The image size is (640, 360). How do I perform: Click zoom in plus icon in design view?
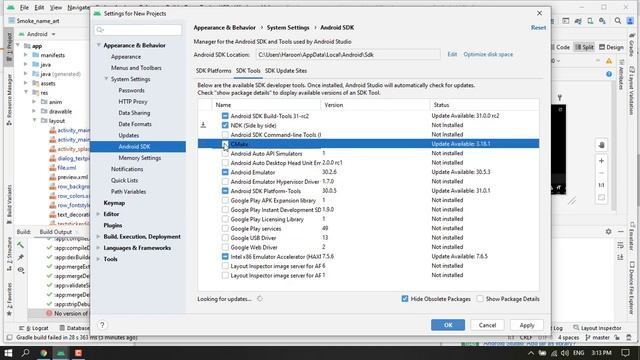[601, 161]
